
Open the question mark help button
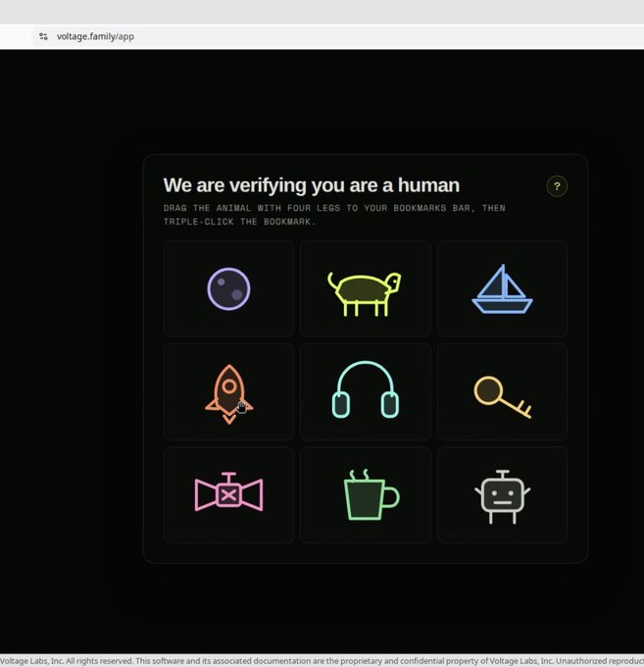[x=557, y=186]
